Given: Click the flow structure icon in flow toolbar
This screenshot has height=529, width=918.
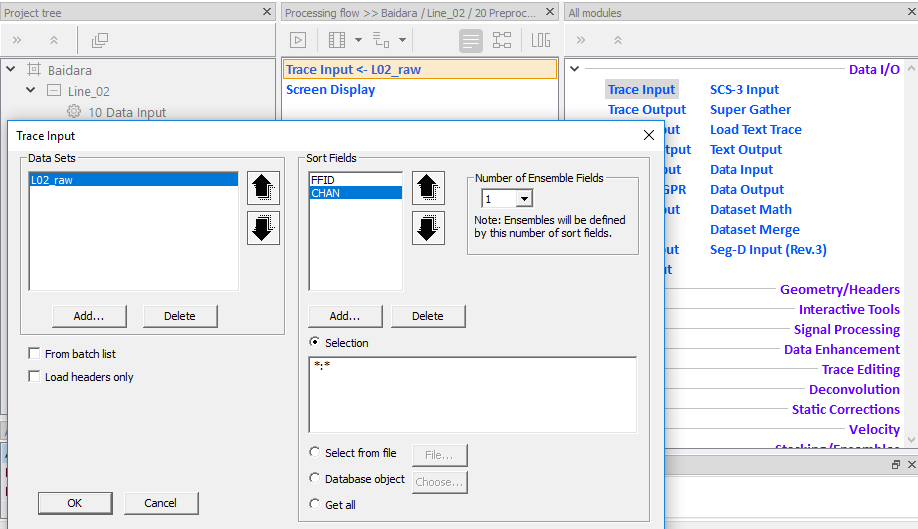Looking at the screenshot, I should coord(381,40).
